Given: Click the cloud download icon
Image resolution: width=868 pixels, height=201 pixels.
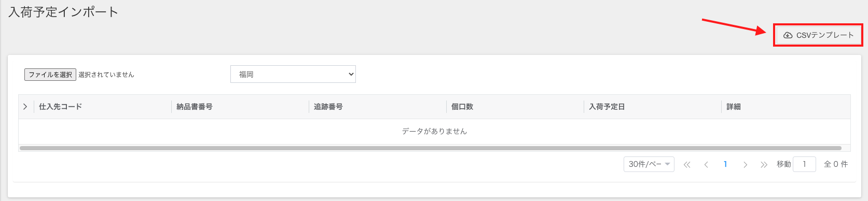Looking at the screenshot, I should coord(788,35).
